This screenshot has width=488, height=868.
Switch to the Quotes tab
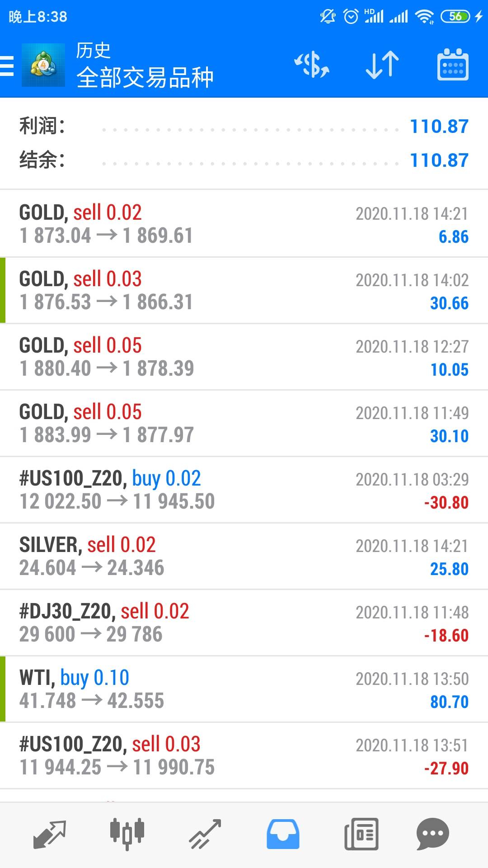coord(50,834)
